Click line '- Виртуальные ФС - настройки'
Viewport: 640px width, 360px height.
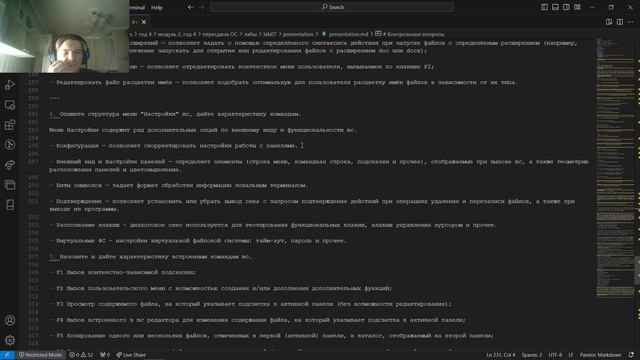pyautogui.click(x=198, y=241)
